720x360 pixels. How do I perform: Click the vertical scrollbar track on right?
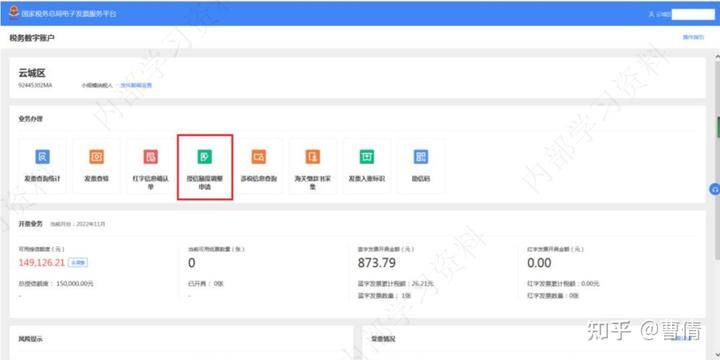tap(717, 207)
